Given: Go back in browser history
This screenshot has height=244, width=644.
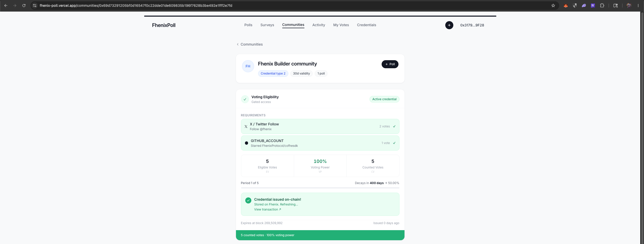Looking at the screenshot, I should click(x=6, y=5).
